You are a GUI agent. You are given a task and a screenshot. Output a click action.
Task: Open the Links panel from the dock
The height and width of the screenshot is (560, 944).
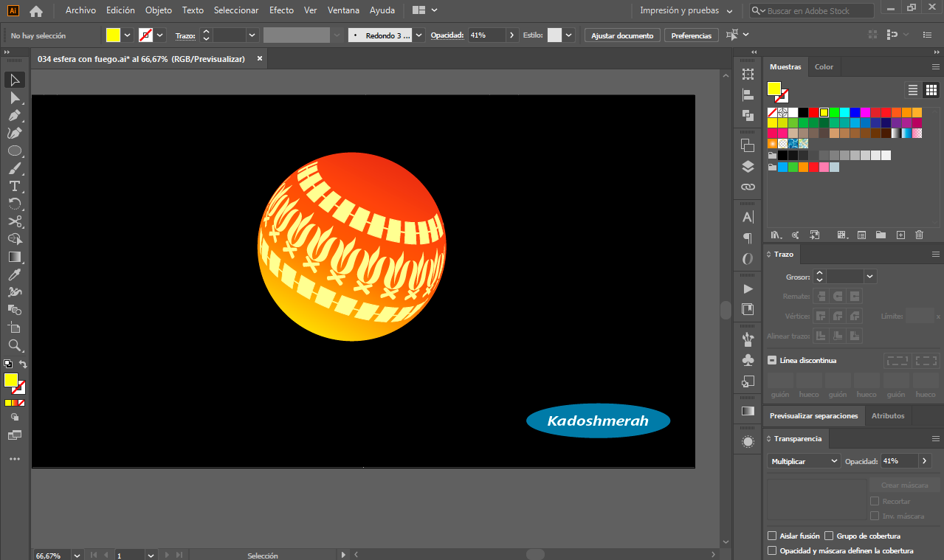748,187
